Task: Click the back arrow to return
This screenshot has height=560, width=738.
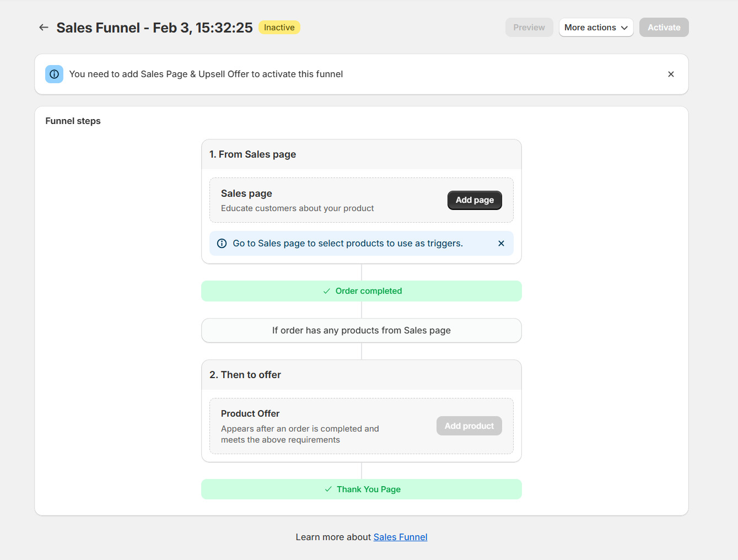Action: [x=44, y=27]
